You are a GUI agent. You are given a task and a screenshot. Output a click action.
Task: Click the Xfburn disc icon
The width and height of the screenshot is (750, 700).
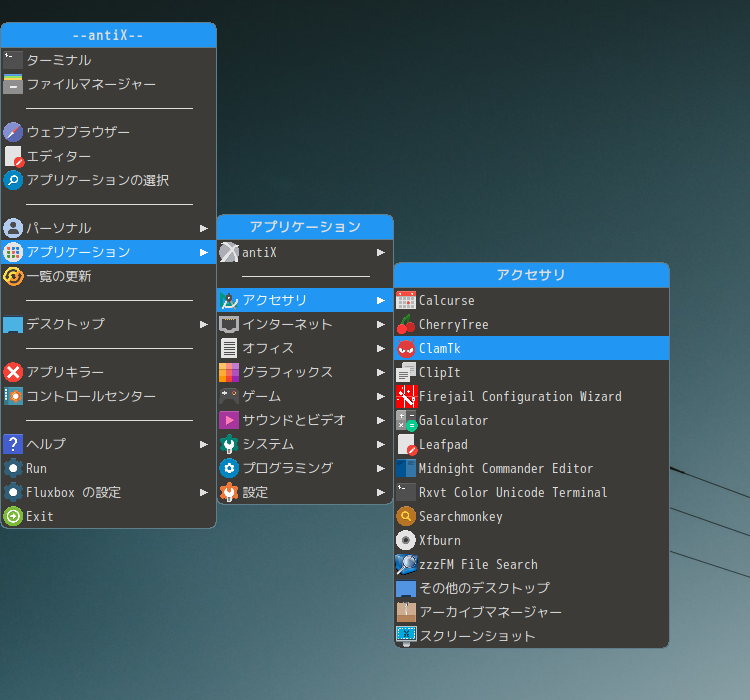pyautogui.click(x=406, y=540)
